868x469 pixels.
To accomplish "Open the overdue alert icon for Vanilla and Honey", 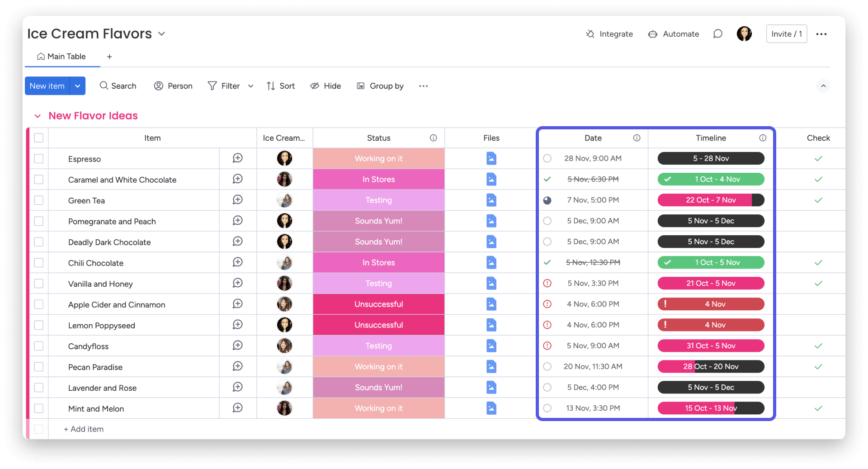I will [547, 283].
